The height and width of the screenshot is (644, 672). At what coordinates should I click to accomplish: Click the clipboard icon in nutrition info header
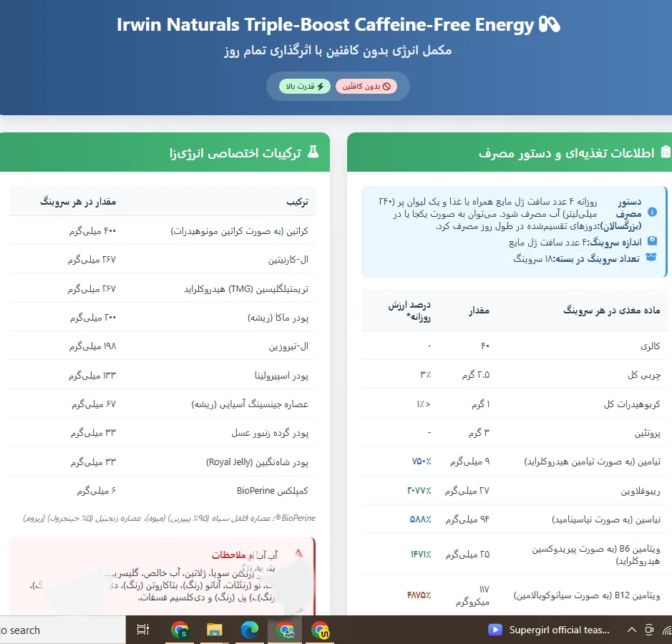(666, 152)
